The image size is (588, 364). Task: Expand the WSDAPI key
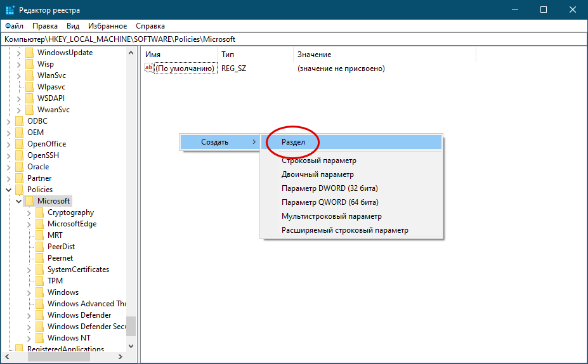pos(19,99)
